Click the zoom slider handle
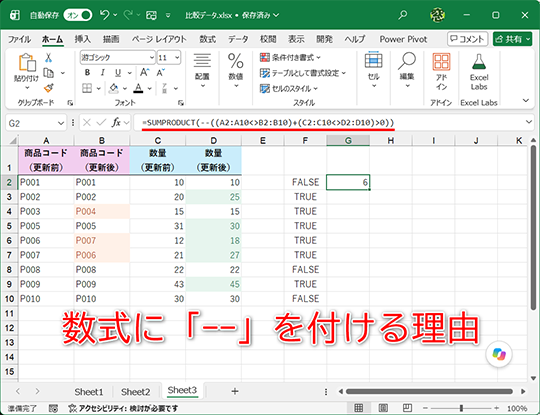The width and height of the screenshot is (540, 415). coord(461,408)
